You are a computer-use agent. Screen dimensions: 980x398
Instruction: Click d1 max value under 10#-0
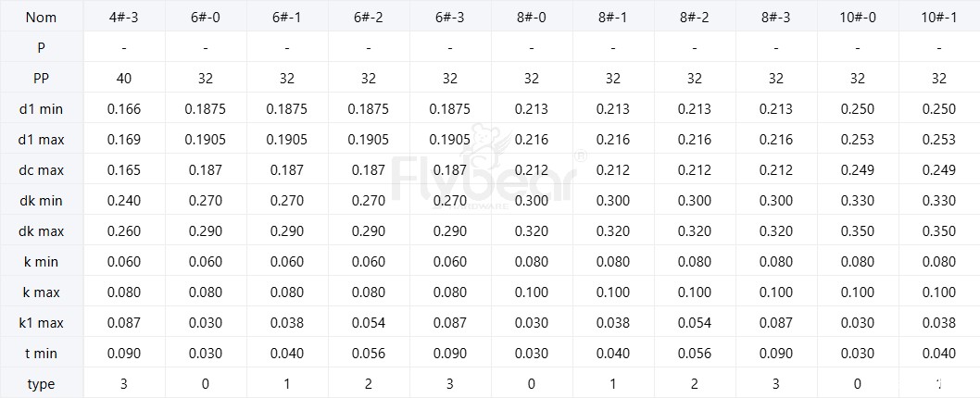(x=858, y=140)
